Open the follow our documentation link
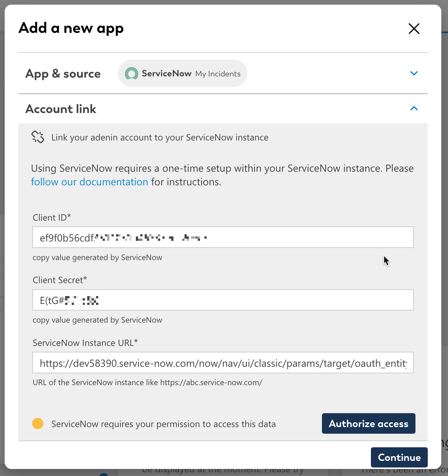The image size is (448, 476). click(89, 182)
